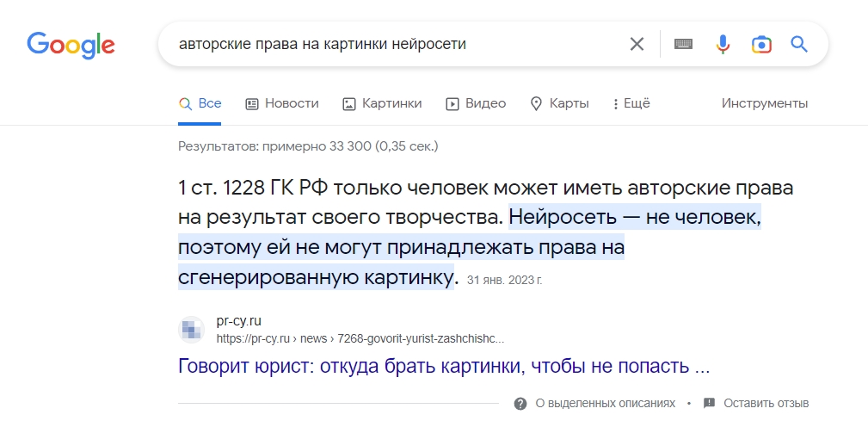Viewport: 868px width, 427px height.
Task: Search by image with the camera icon
Action: tap(760, 44)
